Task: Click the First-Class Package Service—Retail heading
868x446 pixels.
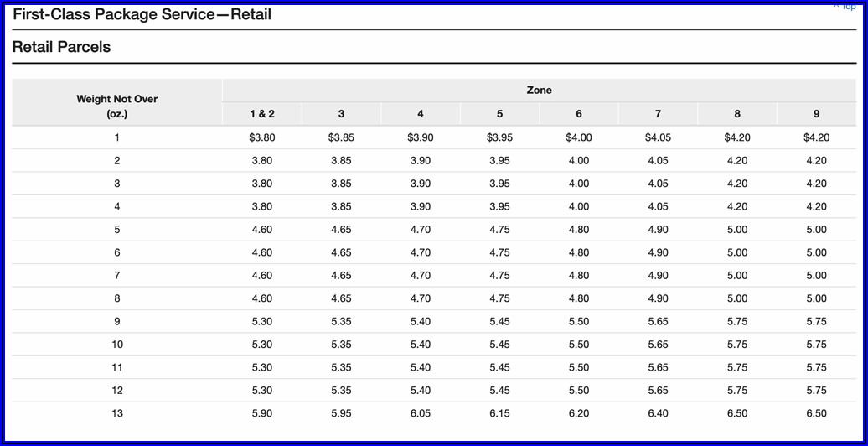Action: (142, 15)
